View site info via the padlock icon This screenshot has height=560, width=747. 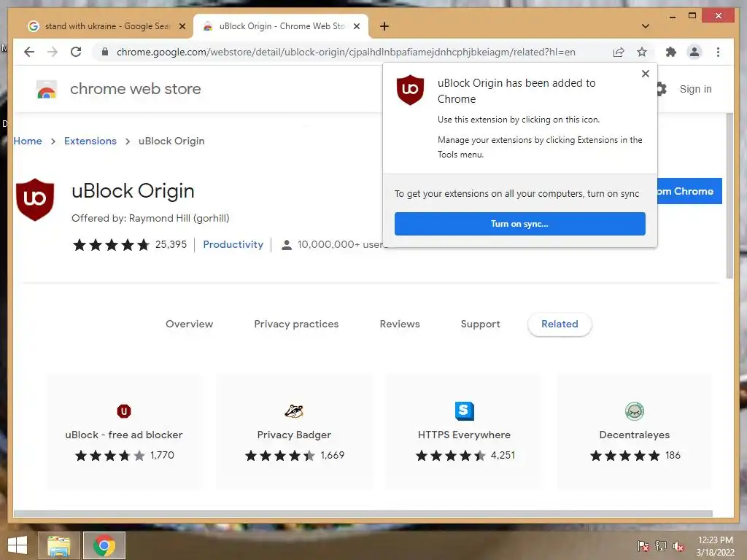tap(105, 52)
